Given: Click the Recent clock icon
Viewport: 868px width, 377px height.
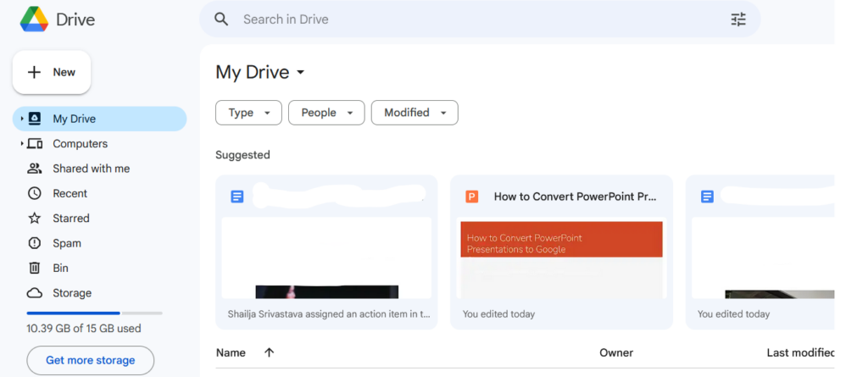Looking at the screenshot, I should [35, 193].
